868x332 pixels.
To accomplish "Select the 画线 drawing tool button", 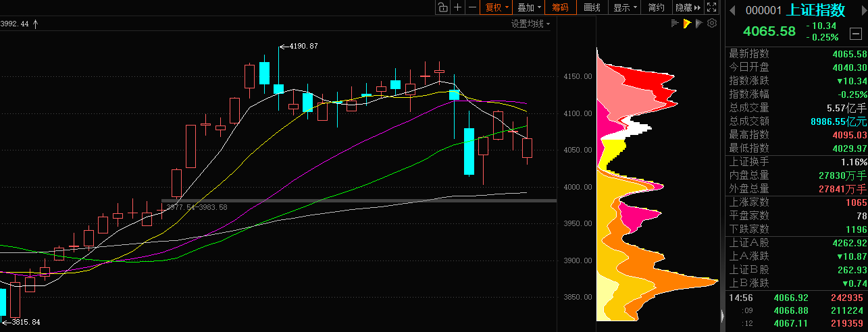I will [592, 7].
